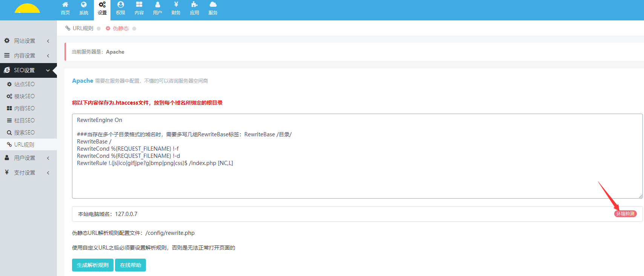Open 栏目SEO in the sidebar

25,120
